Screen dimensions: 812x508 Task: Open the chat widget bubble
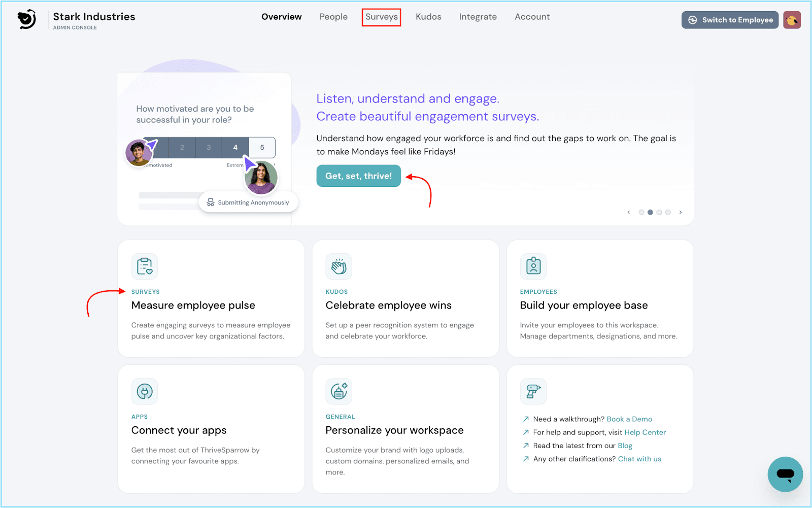785,475
